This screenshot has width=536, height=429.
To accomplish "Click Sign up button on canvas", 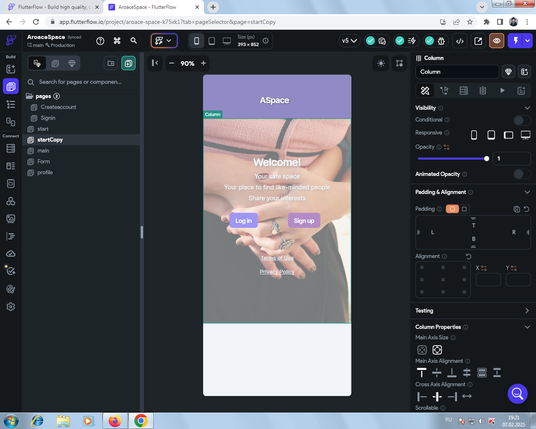I will (x=304, y=221).
